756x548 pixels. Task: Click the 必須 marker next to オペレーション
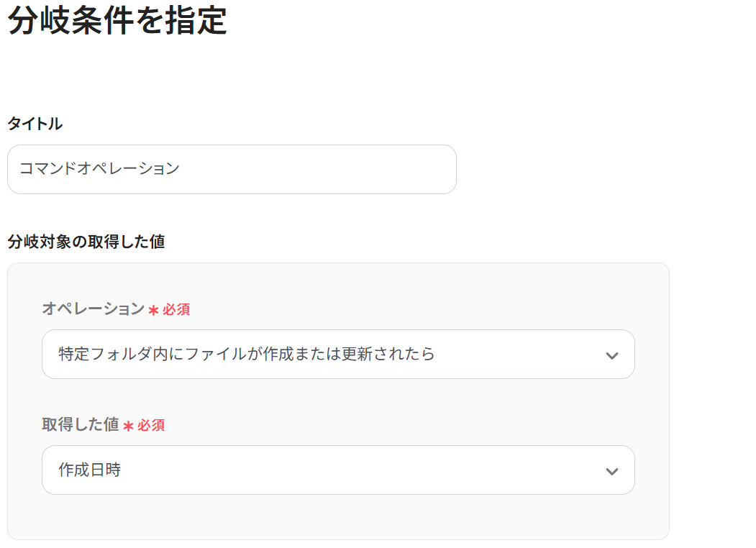click(176, 309)
